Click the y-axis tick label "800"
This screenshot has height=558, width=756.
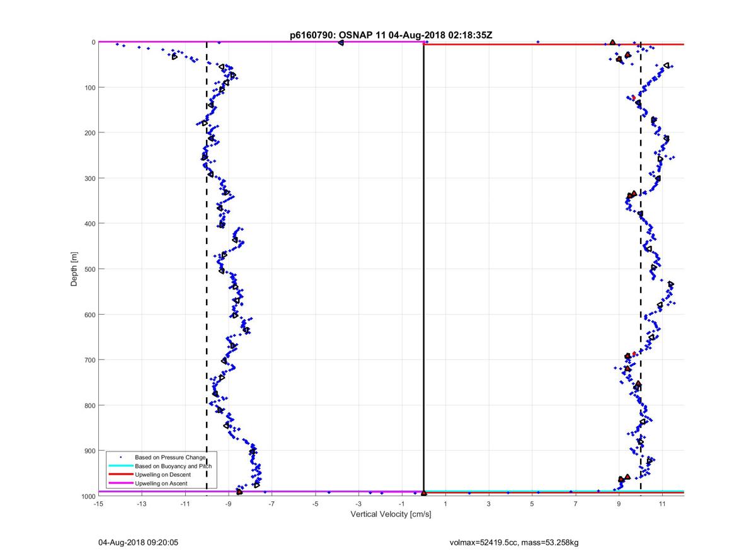[89, 405]
